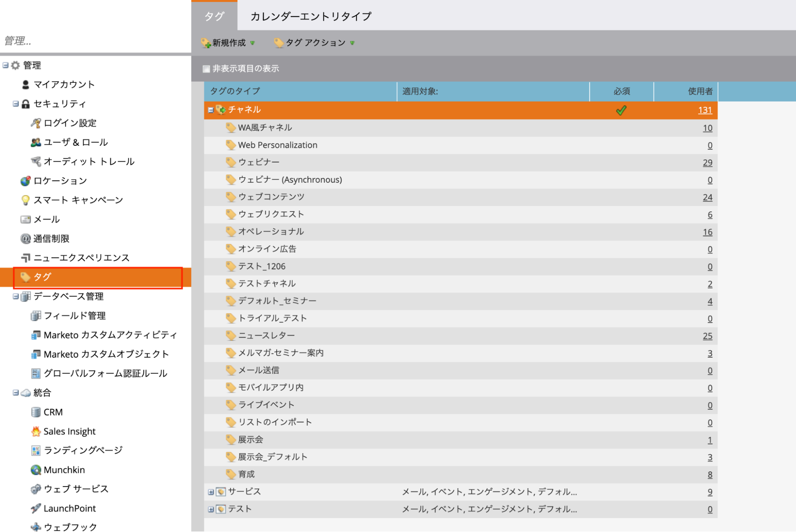Expand the テスト tag type row

pos(211,509)
